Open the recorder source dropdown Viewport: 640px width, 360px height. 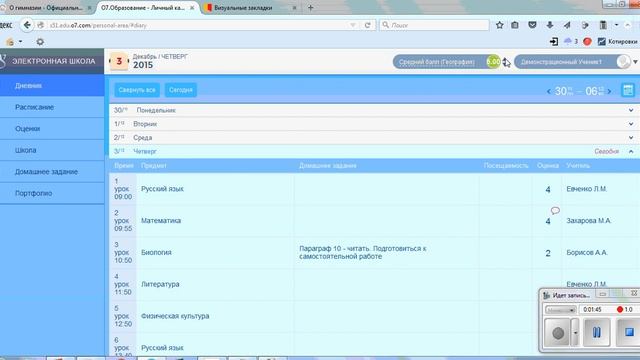coord(560,310)
